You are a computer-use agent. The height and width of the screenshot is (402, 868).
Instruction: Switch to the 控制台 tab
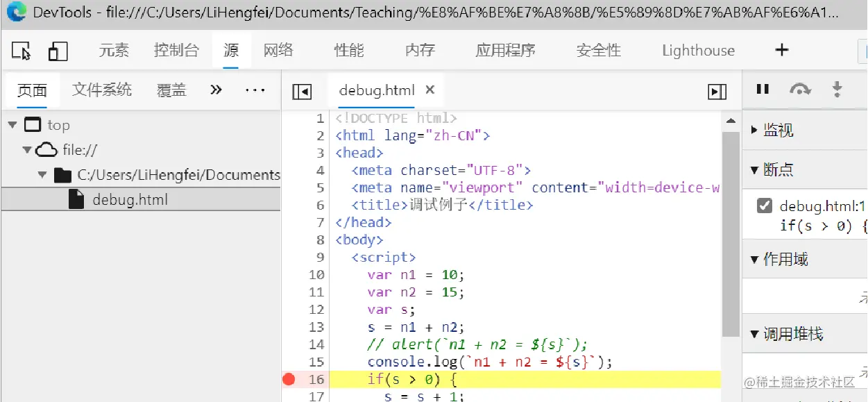pos(176,51)
